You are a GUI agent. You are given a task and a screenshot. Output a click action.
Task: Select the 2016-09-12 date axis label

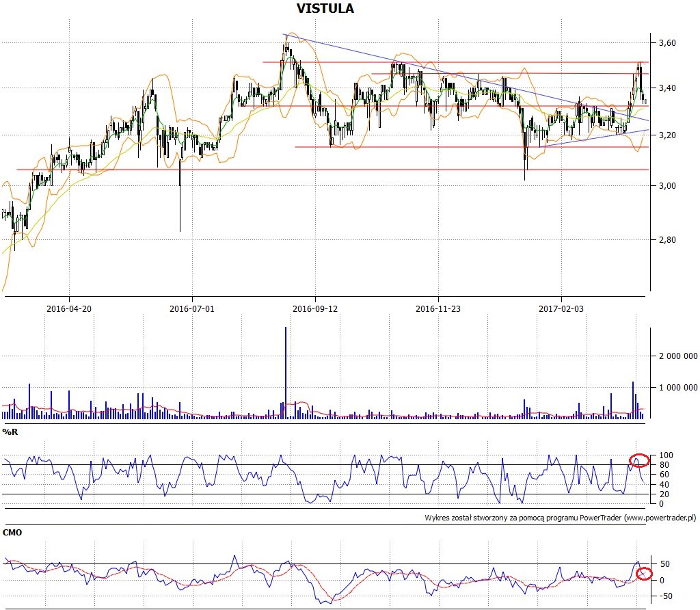[x=315, y=308]
